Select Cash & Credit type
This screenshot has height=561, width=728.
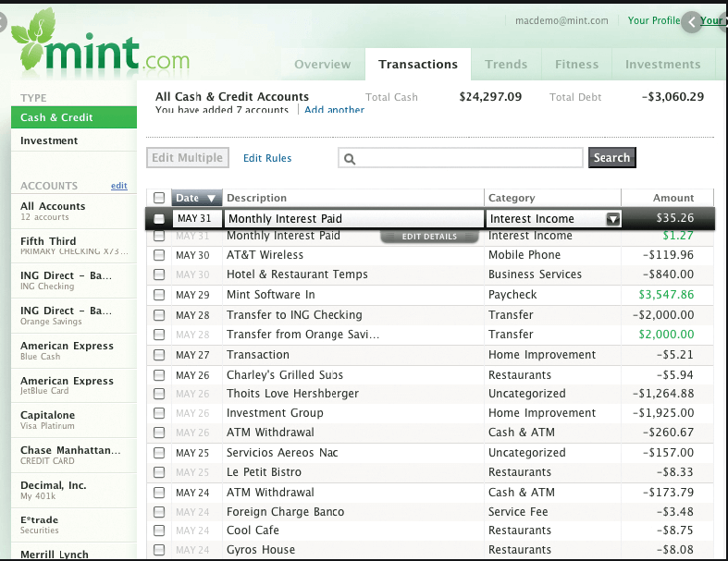click(x=74, y=117)
